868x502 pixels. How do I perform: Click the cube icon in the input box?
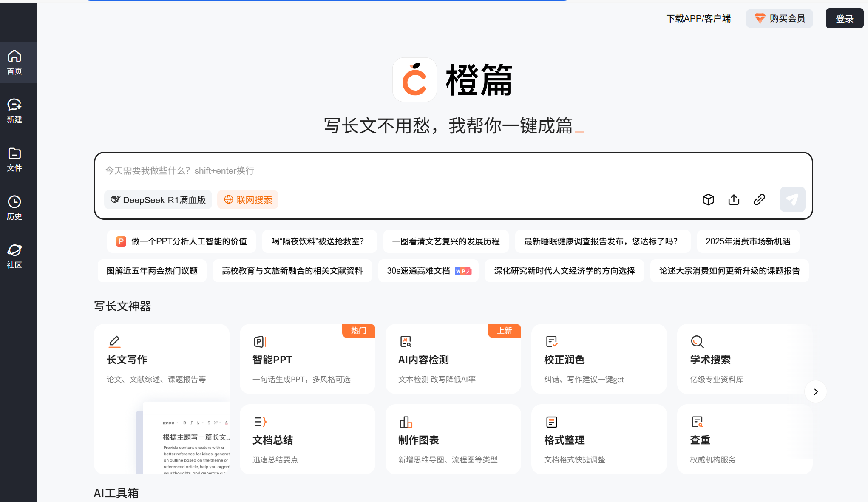[708, 199]
